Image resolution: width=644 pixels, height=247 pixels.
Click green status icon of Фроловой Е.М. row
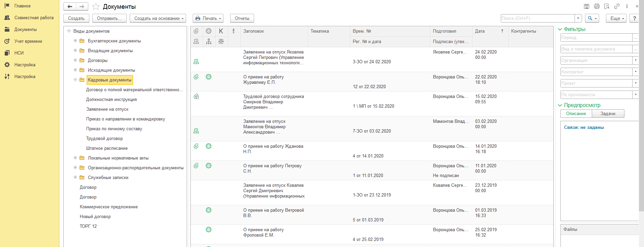click(209, 230)
